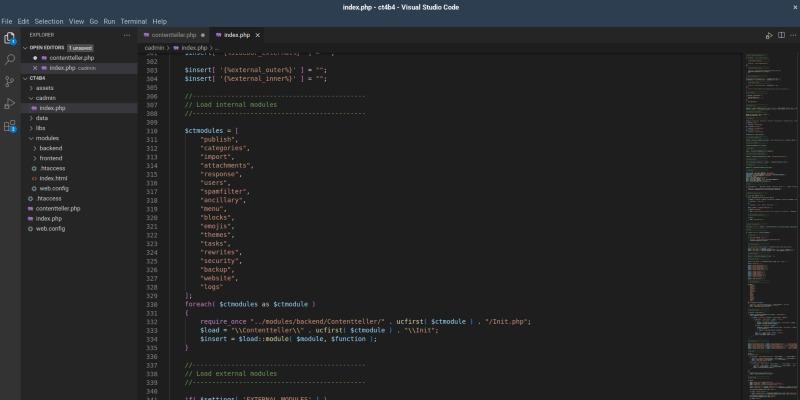Open the Terminal menu
Viewport: 800px width, 400px height.
pyautogui.click(x=134, y=21)
